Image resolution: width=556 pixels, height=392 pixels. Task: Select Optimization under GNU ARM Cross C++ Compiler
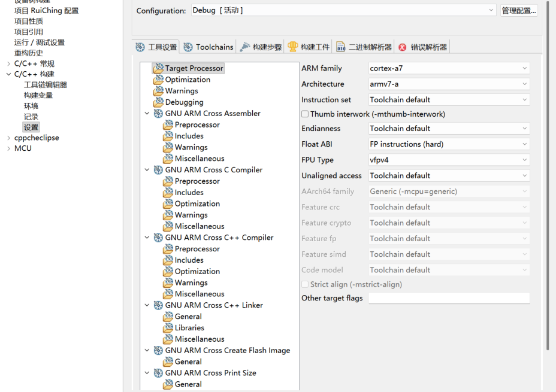point(197,272)
